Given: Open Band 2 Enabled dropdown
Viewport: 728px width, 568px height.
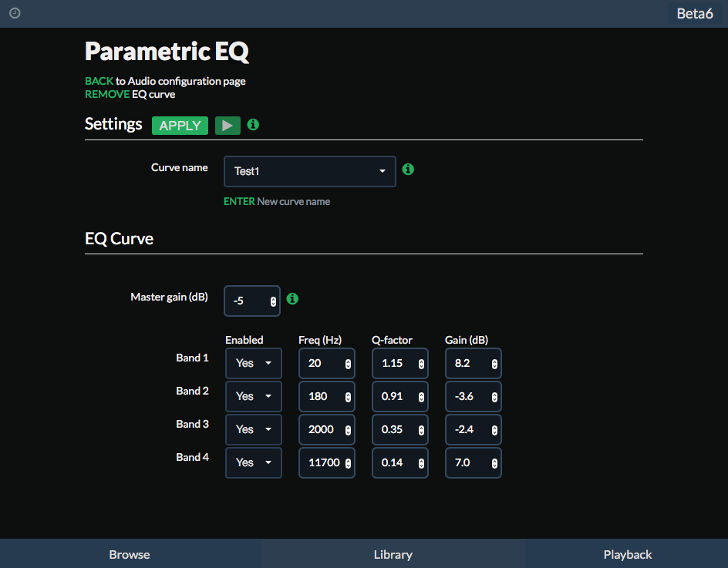Looking at the screenshot, I should point(254,396).
